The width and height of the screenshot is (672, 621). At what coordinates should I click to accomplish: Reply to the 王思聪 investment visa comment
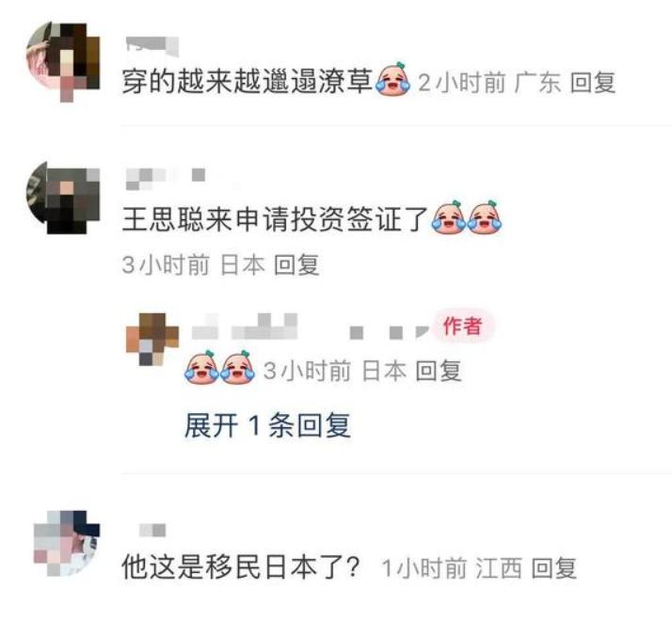(296, 264)
